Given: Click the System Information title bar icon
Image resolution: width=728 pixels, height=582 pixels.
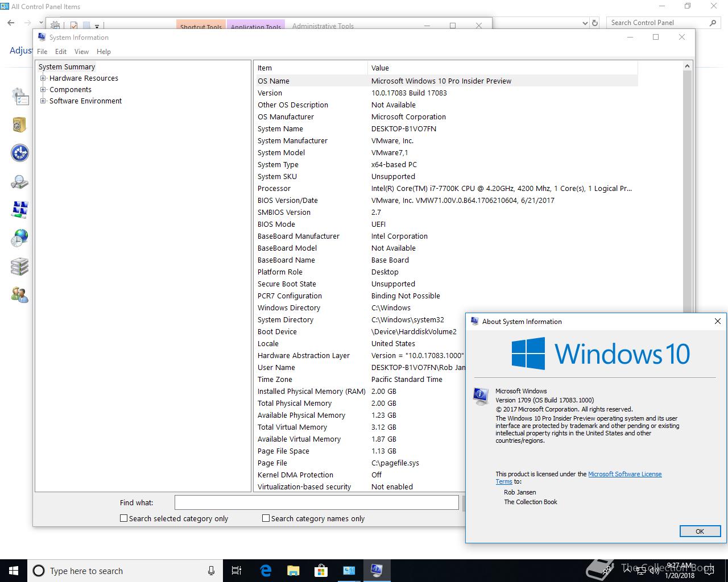Looking at the screenshot, I should click(42, 37).
